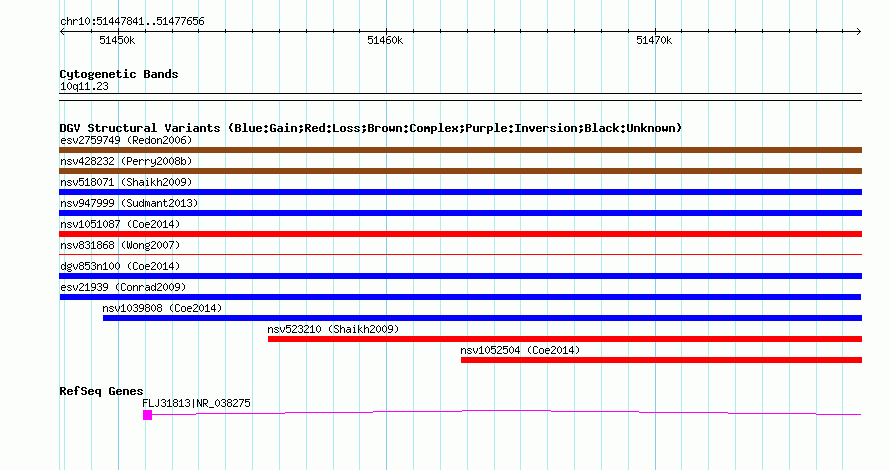Click the DGV Structural Variants track title
The width and height of the screenshot is (890, 470).
tap(371, 128)
